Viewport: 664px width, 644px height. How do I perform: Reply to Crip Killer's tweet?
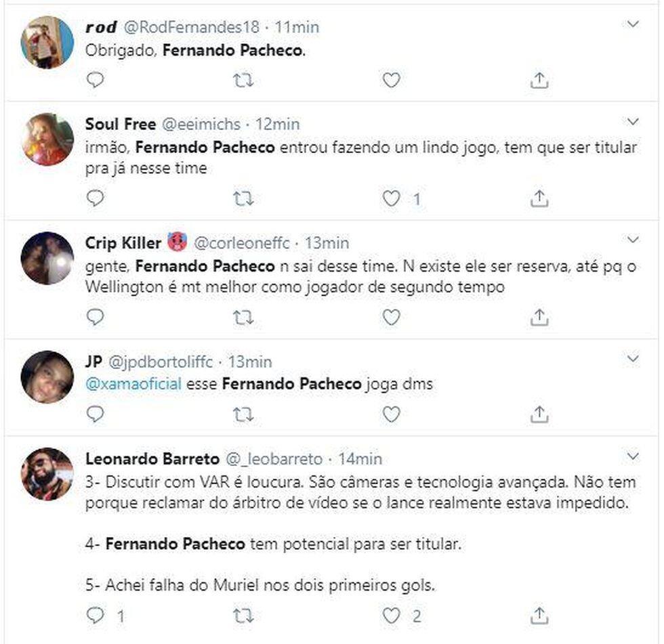coord(96,316)
